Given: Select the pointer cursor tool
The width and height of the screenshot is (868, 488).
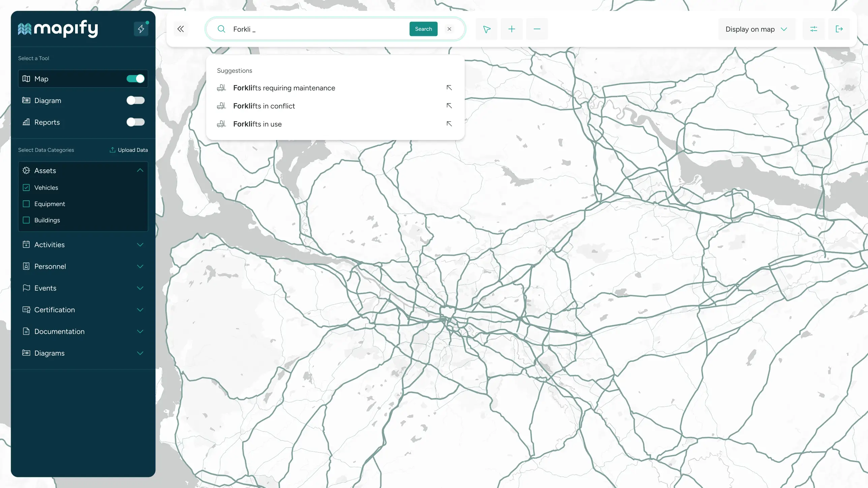Looking at the screenshot, I should (x=486, y=29).
